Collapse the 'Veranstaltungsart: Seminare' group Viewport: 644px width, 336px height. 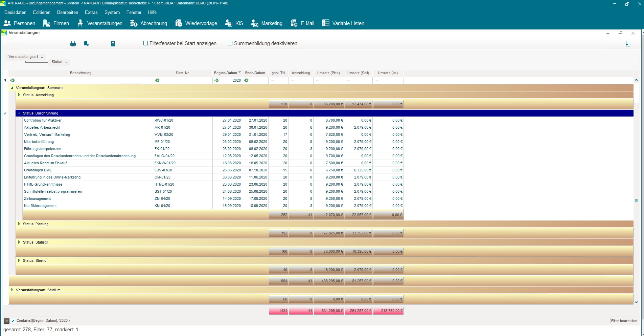click(x=12, y=88)
